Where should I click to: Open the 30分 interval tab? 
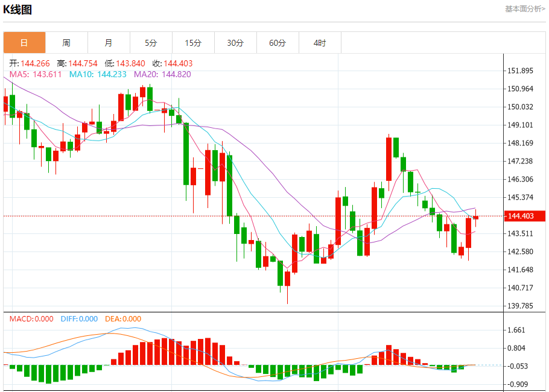coord(235,43)
